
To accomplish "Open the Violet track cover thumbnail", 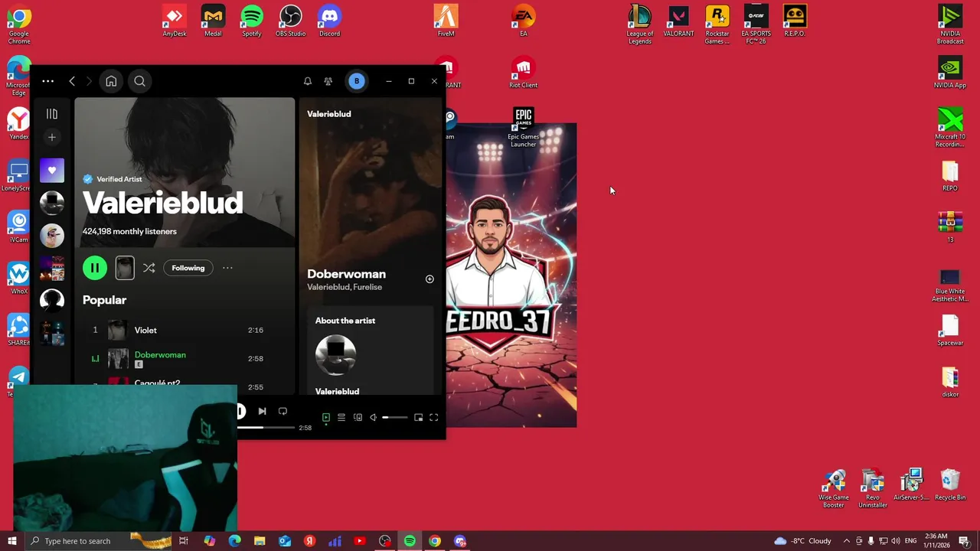I will [x=118, y=330].
